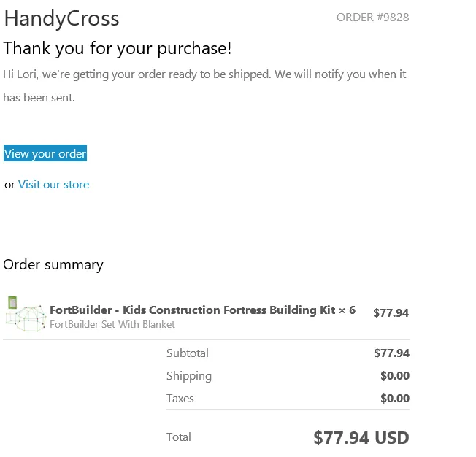Select the Thank you for your purchase heading
This screenshot has height=457, width=476.
(118, 48)
